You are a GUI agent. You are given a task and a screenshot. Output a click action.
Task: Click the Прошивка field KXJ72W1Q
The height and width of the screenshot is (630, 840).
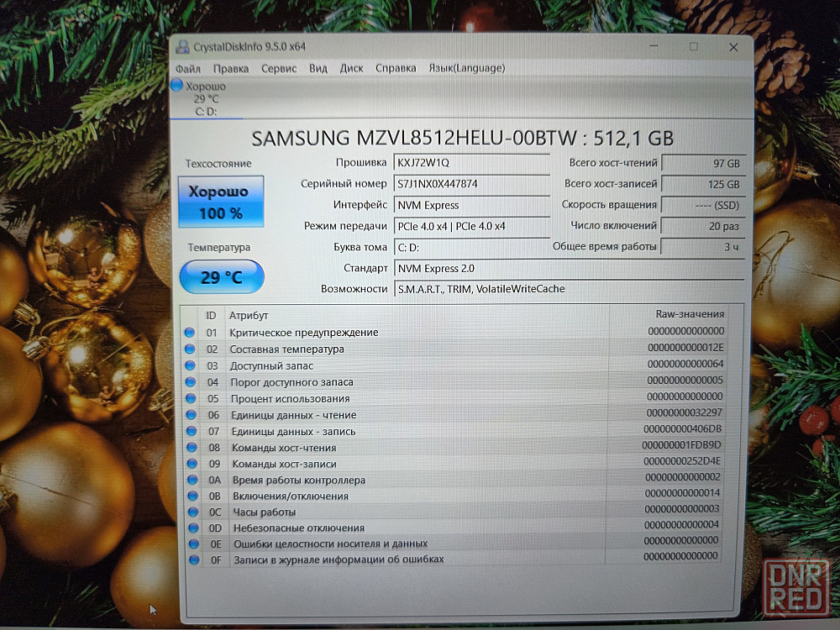[471, 163]
